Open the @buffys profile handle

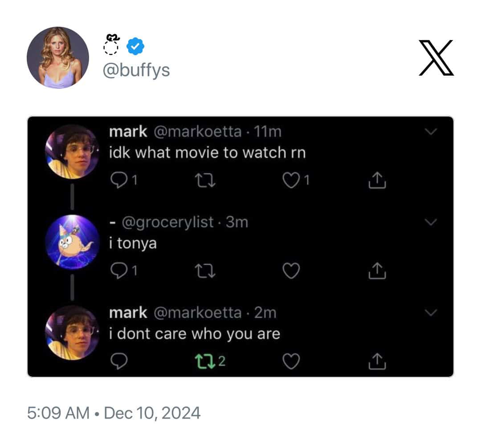136,70
